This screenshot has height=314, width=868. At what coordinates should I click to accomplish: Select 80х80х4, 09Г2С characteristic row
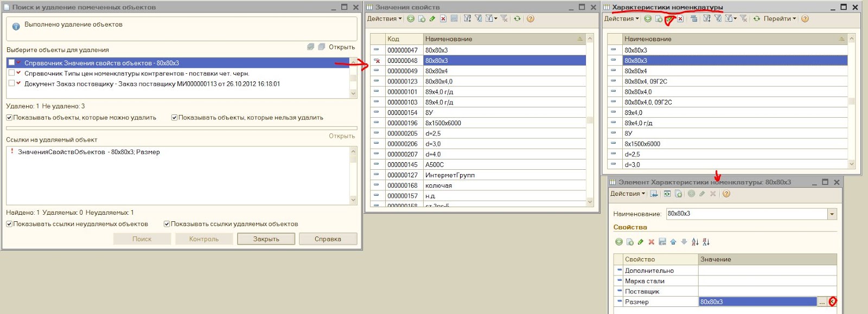point(727,81)
